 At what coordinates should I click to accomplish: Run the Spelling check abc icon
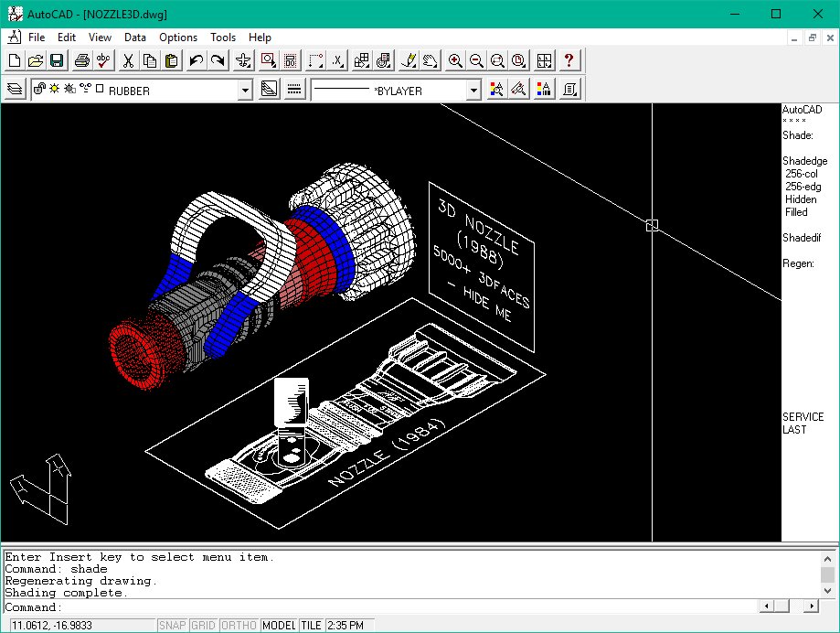103,60
